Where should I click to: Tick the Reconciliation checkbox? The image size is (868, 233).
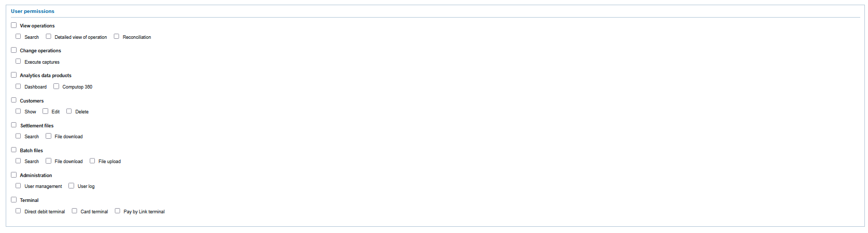pos(117,36)
